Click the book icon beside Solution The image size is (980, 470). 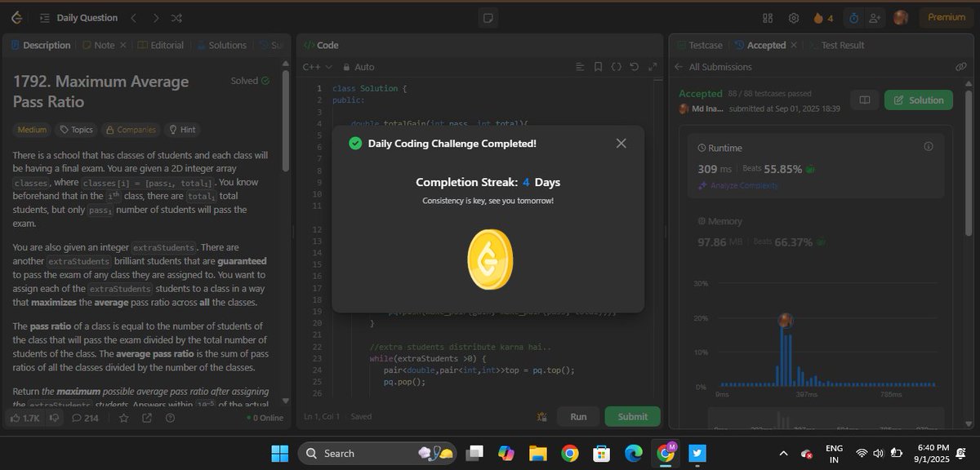point(864,100)
